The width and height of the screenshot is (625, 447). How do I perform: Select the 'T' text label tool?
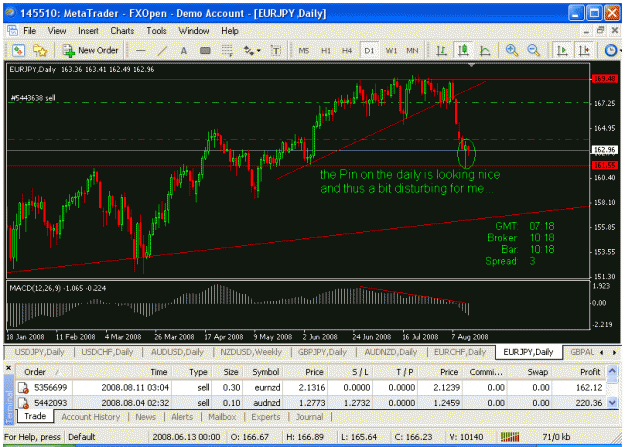(276, 51)
